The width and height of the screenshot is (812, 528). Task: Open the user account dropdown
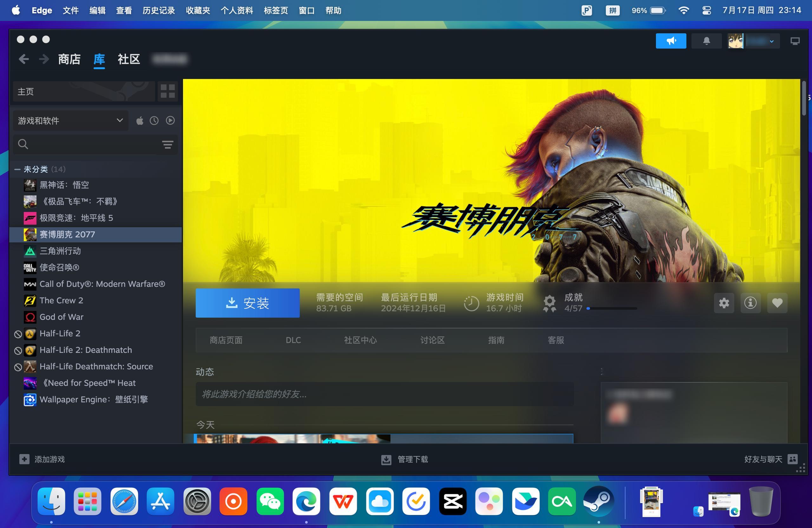753,41
